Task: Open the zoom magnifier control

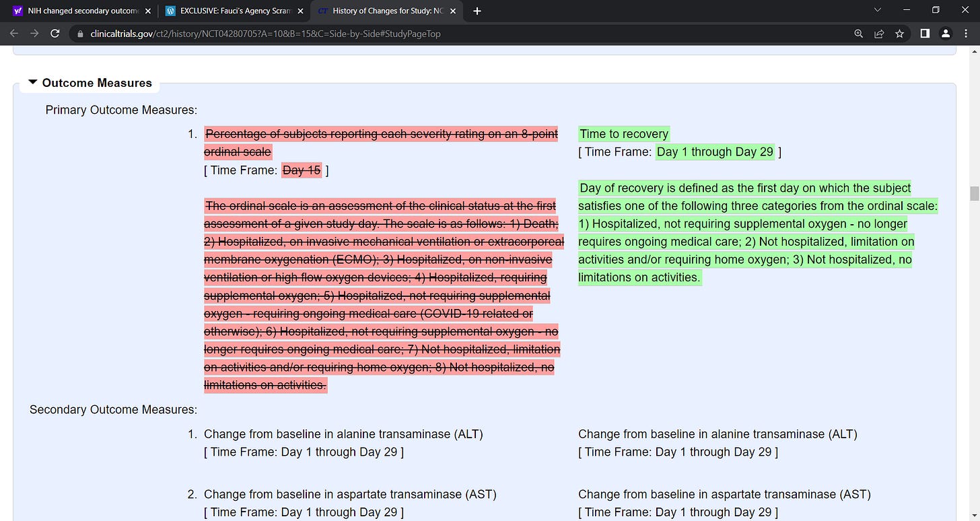Action: point(858,34)
